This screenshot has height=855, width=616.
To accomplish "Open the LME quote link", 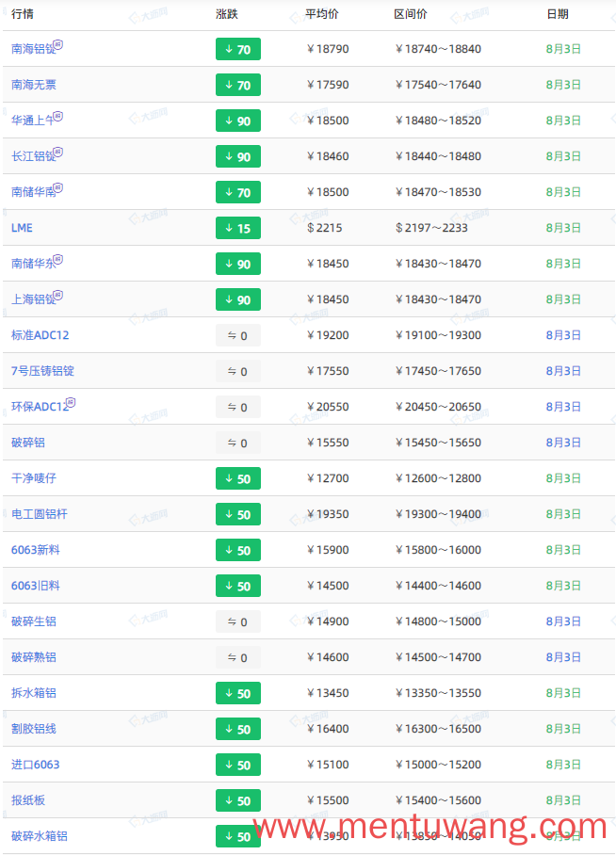I will (x=22, y=228).
